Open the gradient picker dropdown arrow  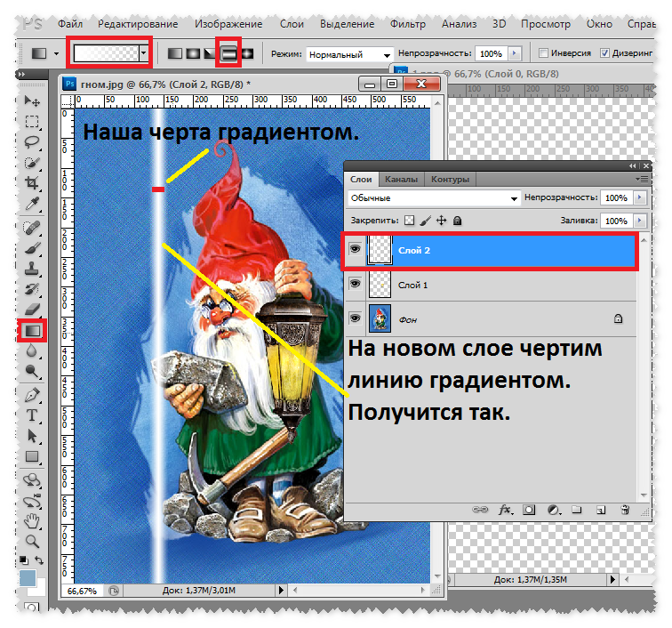coord(144,53)
